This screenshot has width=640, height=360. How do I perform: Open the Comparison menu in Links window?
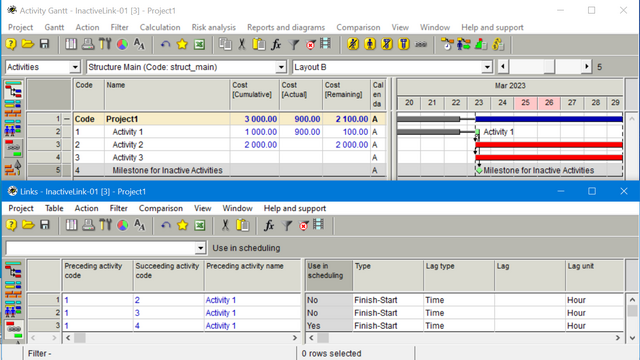(x=160, y=208)
